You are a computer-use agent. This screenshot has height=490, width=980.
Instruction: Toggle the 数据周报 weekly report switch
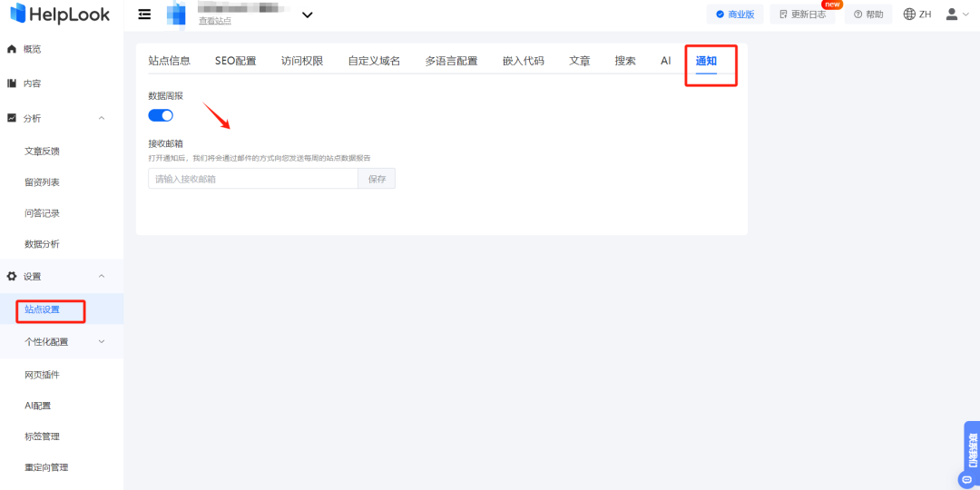161,115
